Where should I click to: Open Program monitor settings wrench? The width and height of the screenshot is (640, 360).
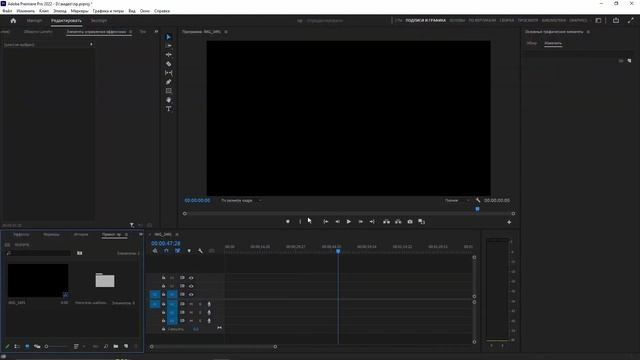pos(478,200)
